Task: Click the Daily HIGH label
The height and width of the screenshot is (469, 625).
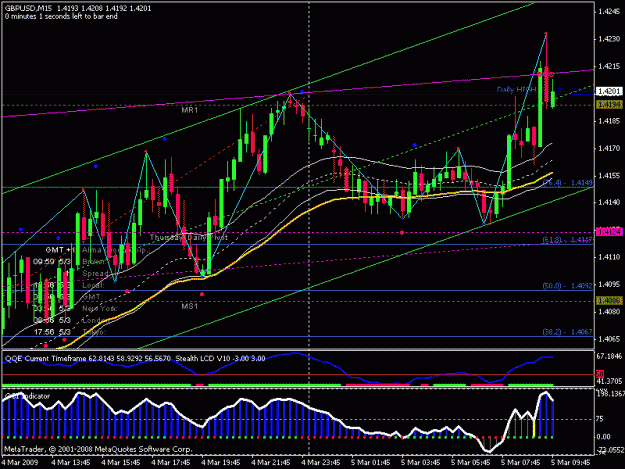Action: [x=516, y=89]
